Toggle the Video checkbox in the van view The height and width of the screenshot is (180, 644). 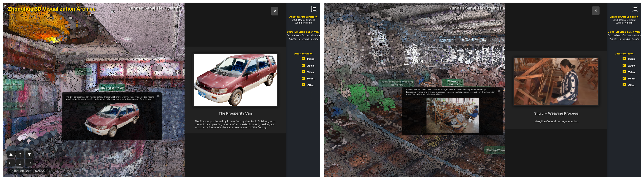(303, 72)
